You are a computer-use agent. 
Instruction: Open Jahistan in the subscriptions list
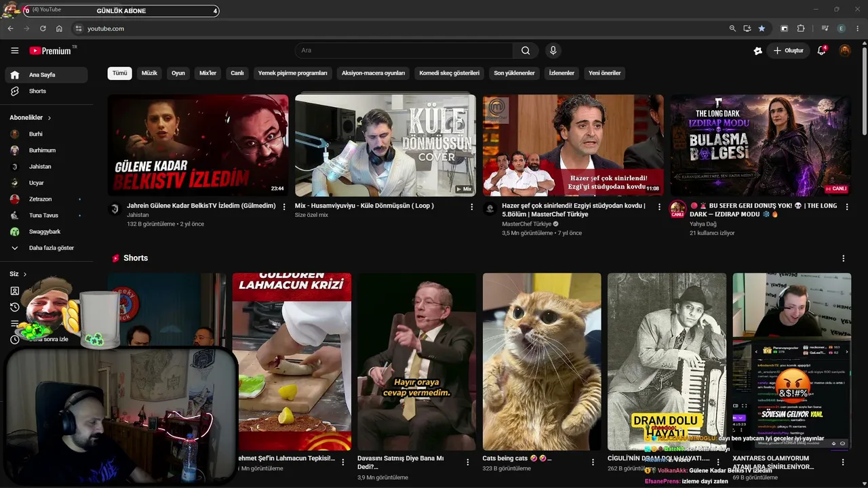pyautogui.click(x=46, y=167)
